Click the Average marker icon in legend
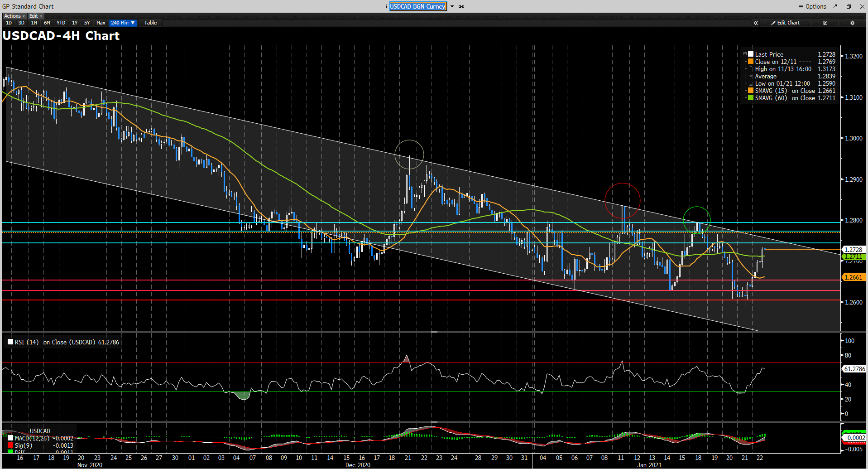 point(751,76)
